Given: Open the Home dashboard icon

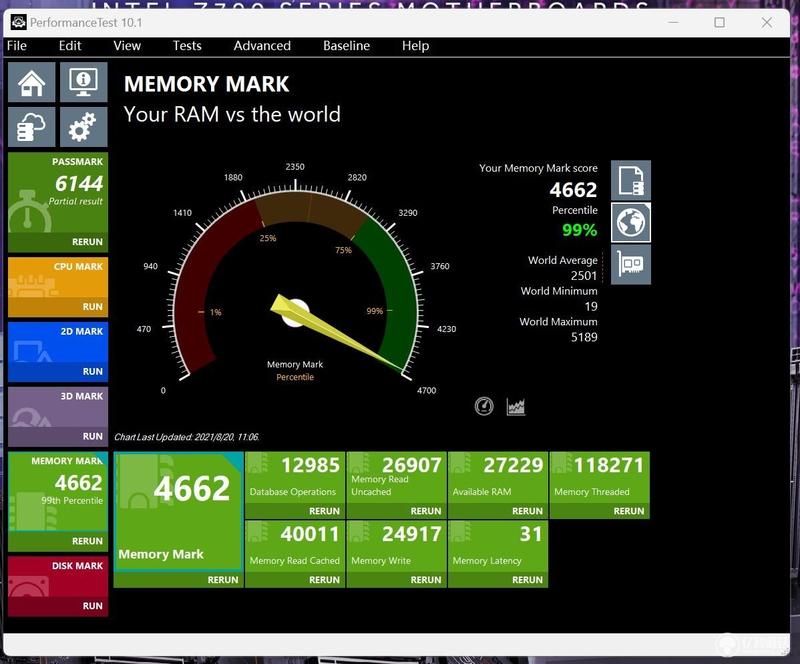Looking at the screenshot, I should point(32,82).
